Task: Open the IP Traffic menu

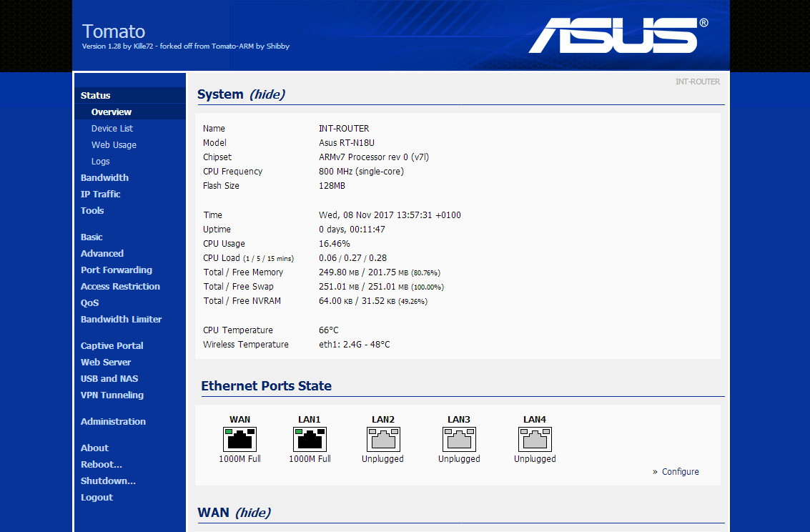Action: coord(100,194)
